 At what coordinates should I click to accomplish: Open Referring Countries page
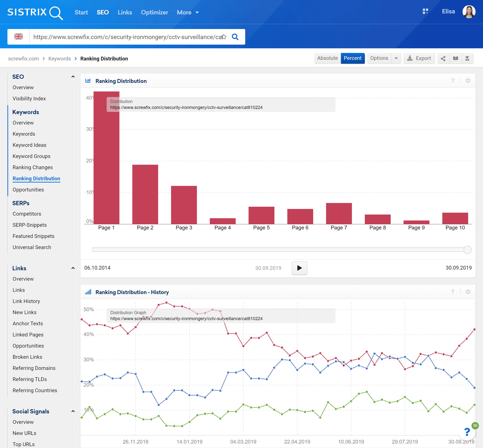click(35, 390)
